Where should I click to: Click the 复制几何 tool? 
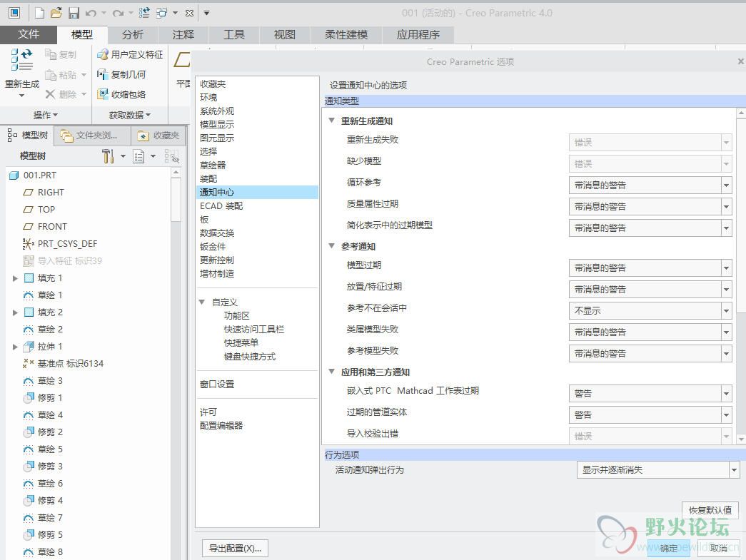click(121, 75)
